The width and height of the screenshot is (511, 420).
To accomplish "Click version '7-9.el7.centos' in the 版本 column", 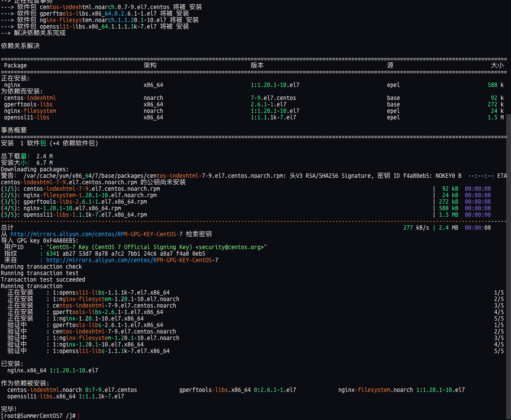I will pos(273,98).
